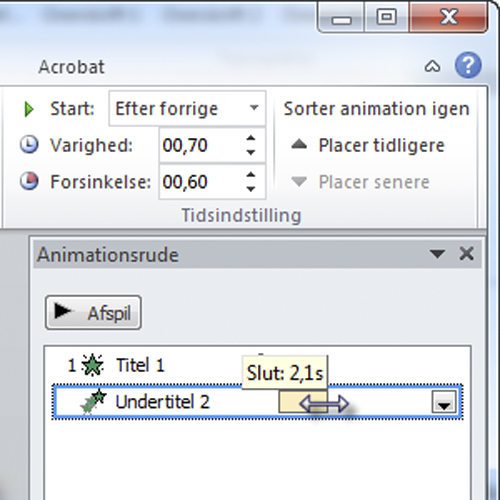The height and width of the screenshot is (500, 500).
Task: Click inside the Varighed duration field
Action: pos(202,145)
